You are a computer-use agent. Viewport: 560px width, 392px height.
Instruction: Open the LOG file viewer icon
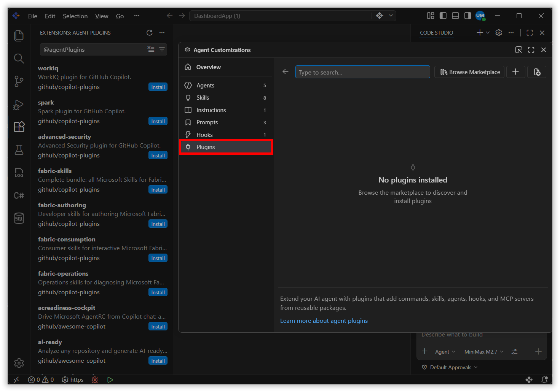(19, 173)
